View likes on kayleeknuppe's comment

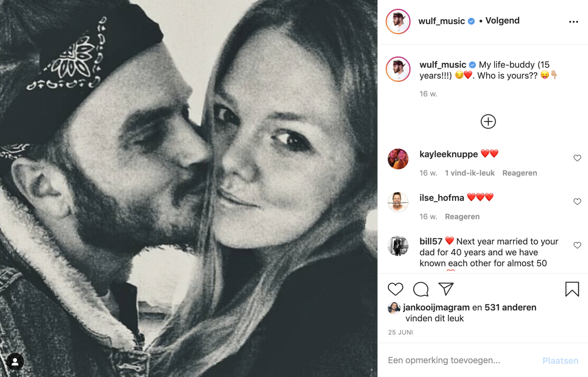click(x=469, y=173)
